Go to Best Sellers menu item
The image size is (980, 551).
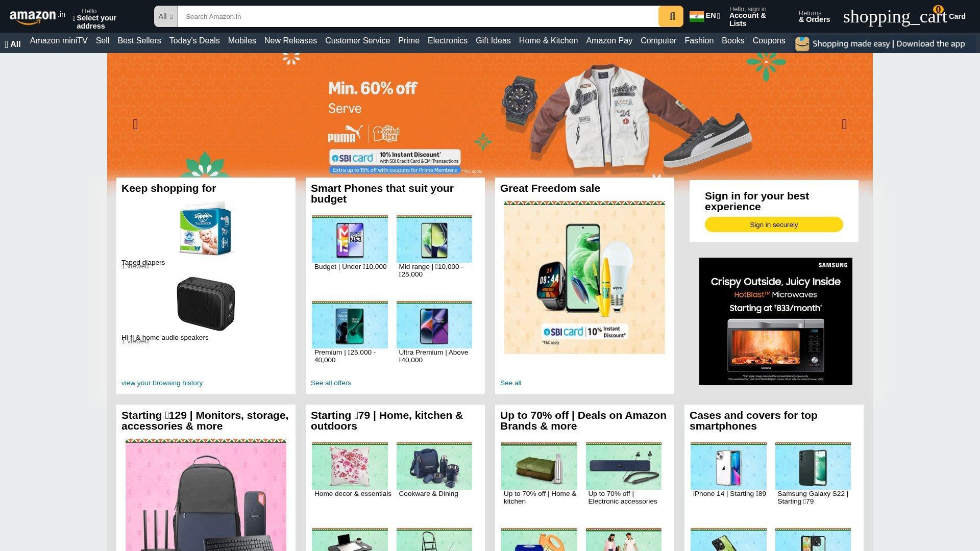click(x=139, y=41)
